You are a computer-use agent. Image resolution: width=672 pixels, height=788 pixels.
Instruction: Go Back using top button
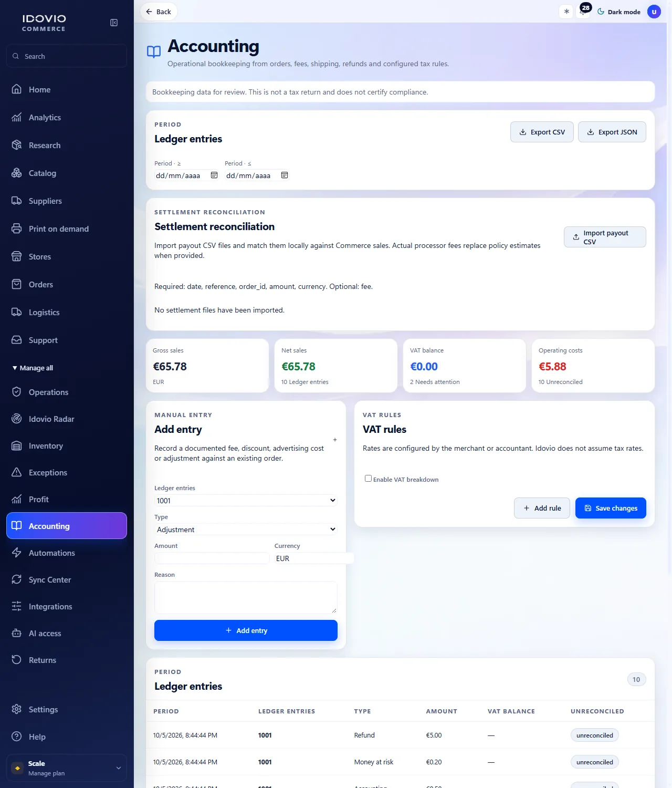click(159, 12)
